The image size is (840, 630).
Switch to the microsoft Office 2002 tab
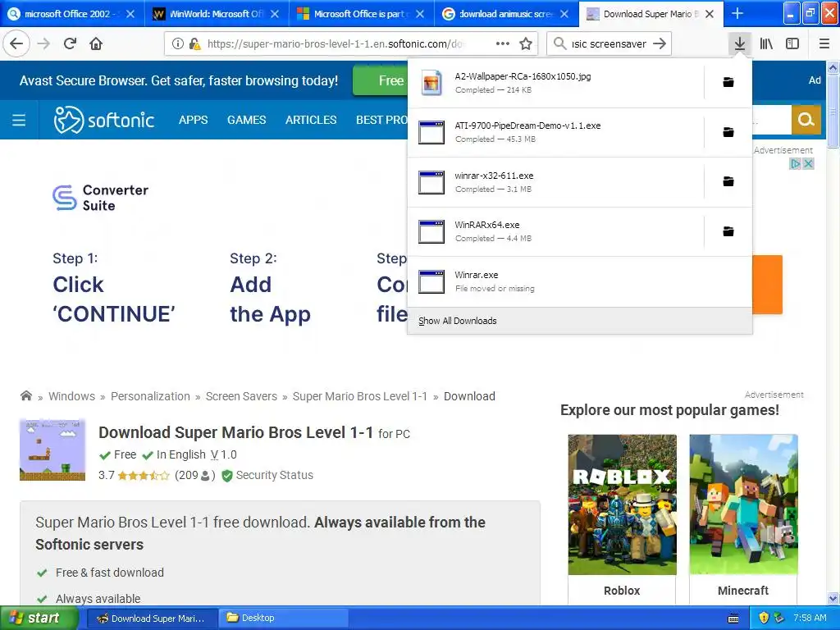(72, 14)
